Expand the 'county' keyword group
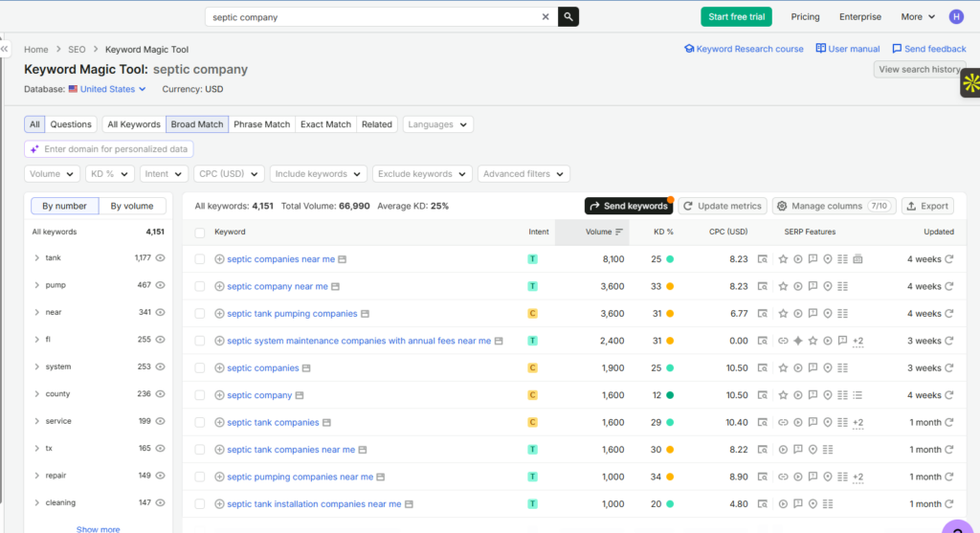Viewport: 980px width, 533px height. [37, 394]
